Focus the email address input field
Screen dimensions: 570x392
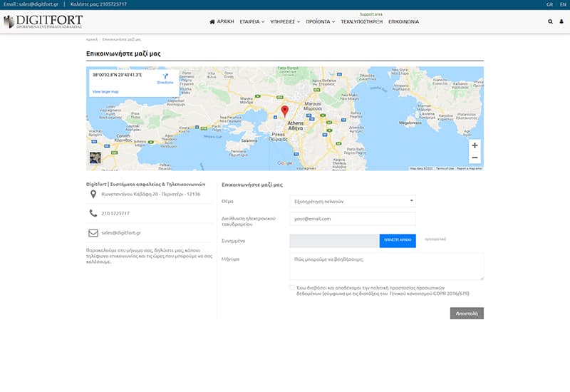[x=353, y=219]
